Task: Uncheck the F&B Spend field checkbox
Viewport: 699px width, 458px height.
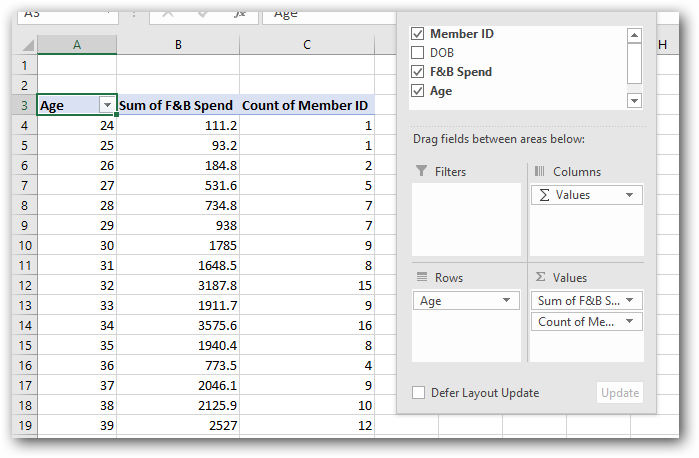Action: coord(418,72)
